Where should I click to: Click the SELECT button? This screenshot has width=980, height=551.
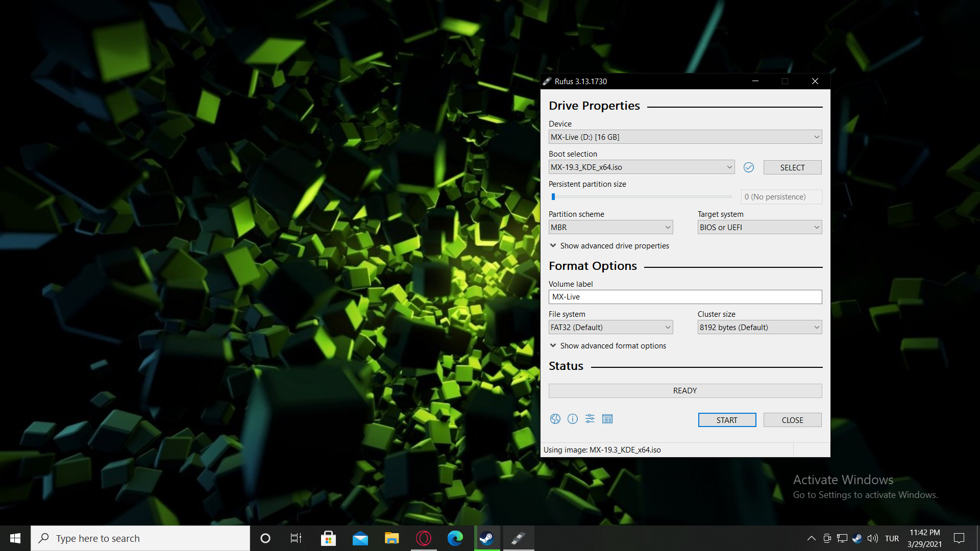pos(792,167)
